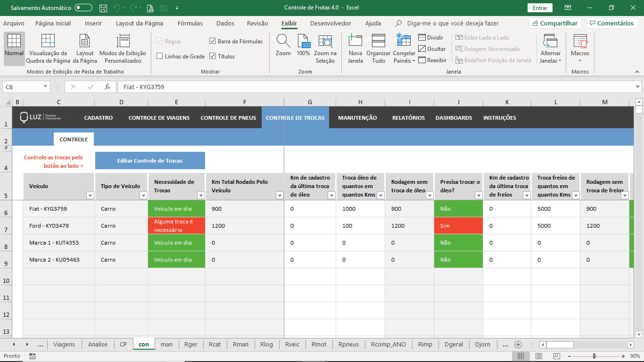Click the Redo arrow in quick access

[x=133, y=8]
